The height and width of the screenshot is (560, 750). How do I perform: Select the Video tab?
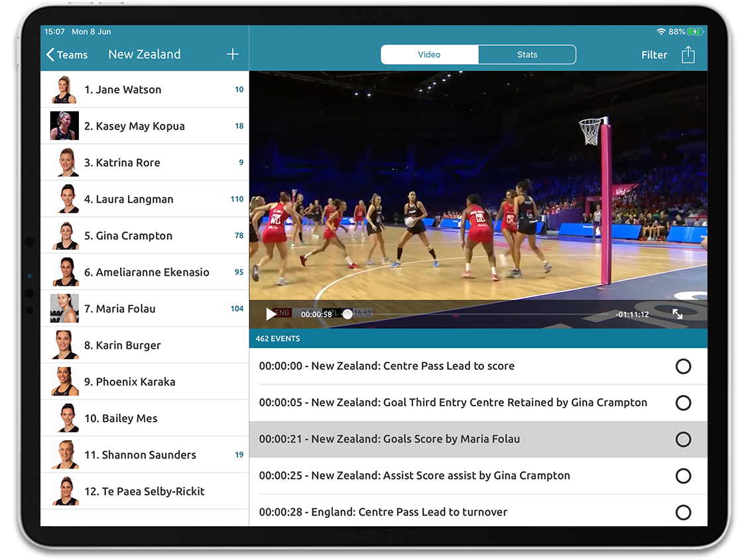(428, 54)
